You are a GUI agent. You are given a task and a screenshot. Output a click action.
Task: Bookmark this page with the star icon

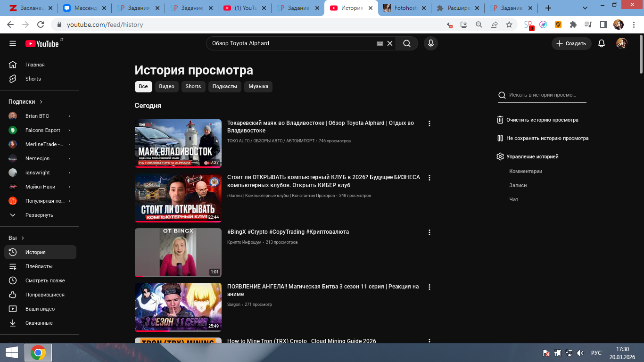[509, 25]
